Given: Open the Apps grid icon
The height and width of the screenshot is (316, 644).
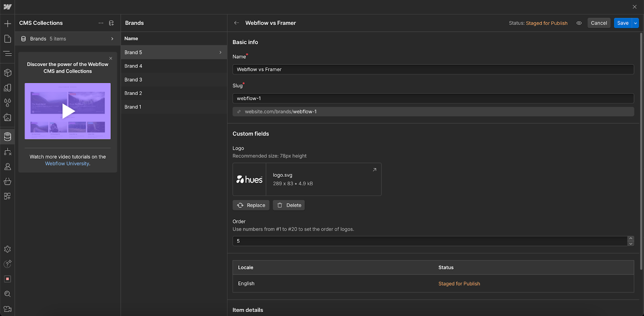Looking at the screenshot, I should pos(7,196).
